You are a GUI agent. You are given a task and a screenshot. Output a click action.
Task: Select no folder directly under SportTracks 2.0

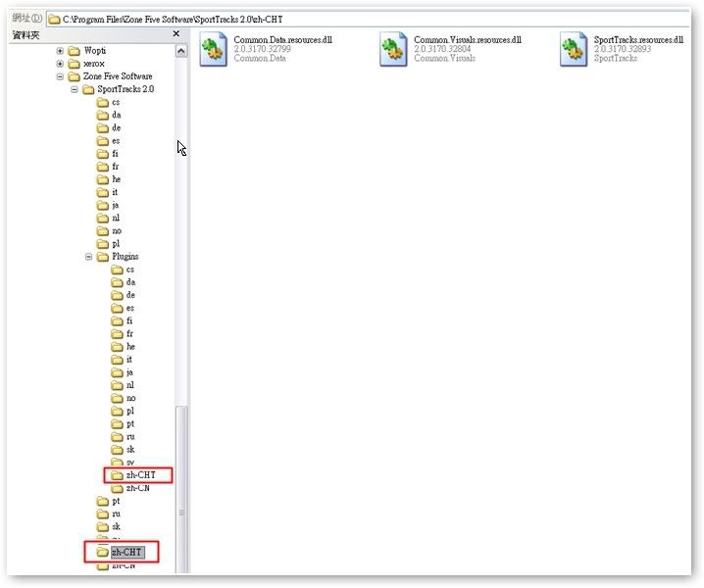[109, 231]
